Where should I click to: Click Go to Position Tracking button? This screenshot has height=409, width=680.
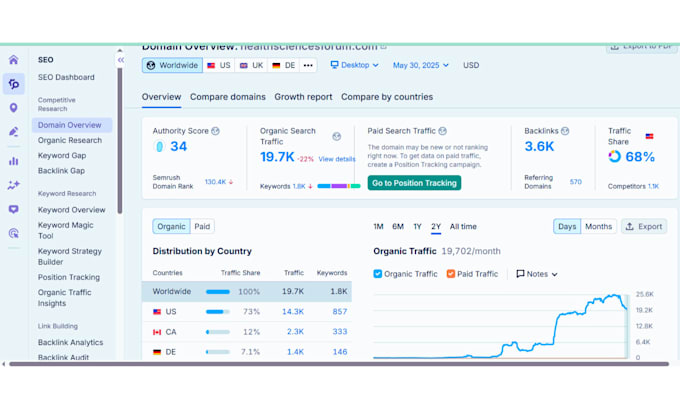pos(414,183)
